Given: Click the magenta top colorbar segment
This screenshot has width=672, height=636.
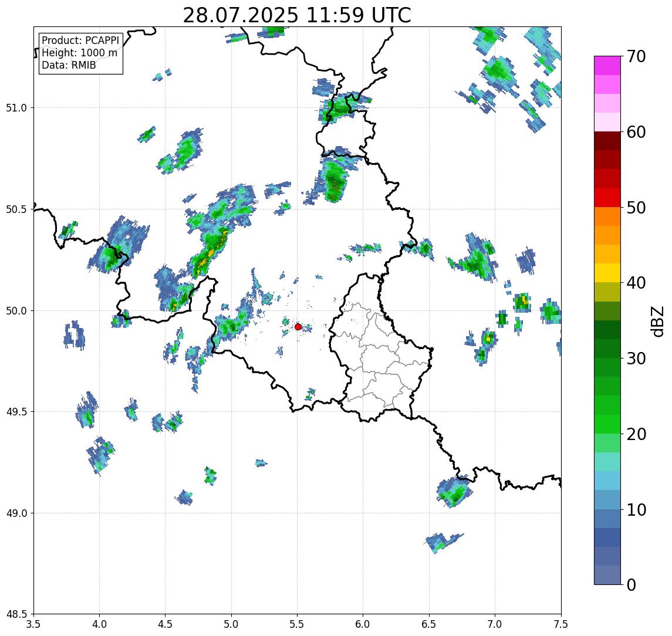Looking at the screenshot, I should (607, 66).
